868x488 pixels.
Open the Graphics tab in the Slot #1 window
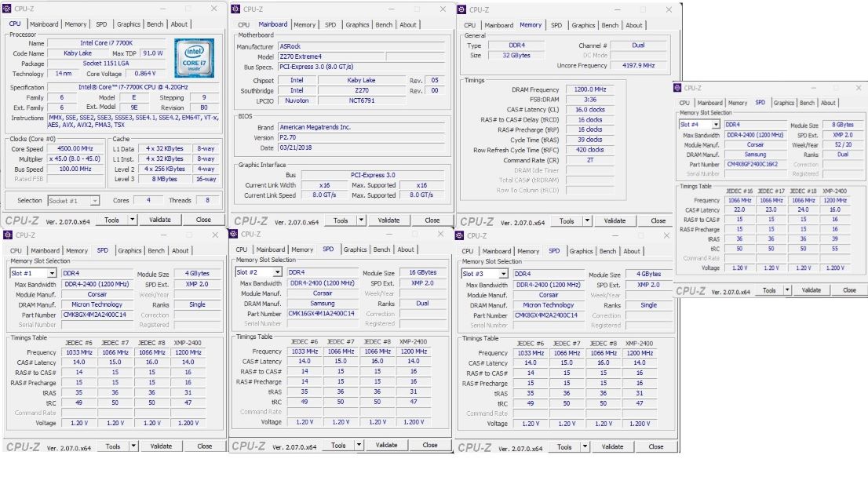[129, 250]
